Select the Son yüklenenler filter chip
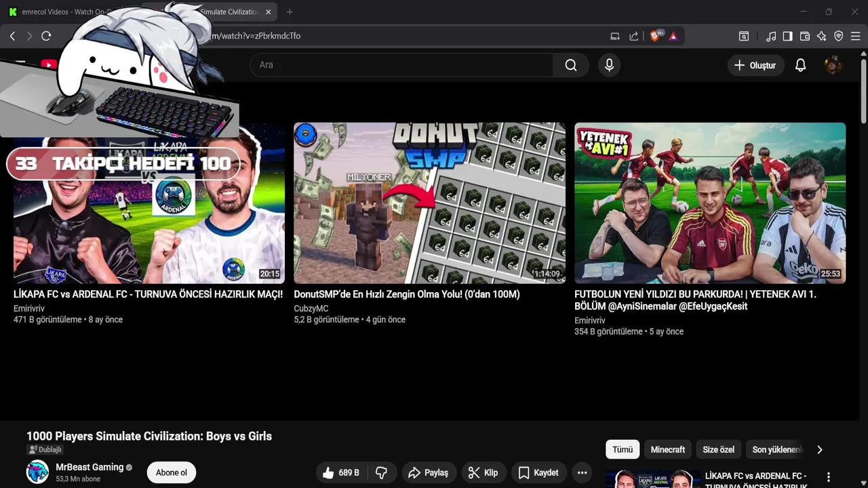The image size is (868, 488). (x=777, y=449)
